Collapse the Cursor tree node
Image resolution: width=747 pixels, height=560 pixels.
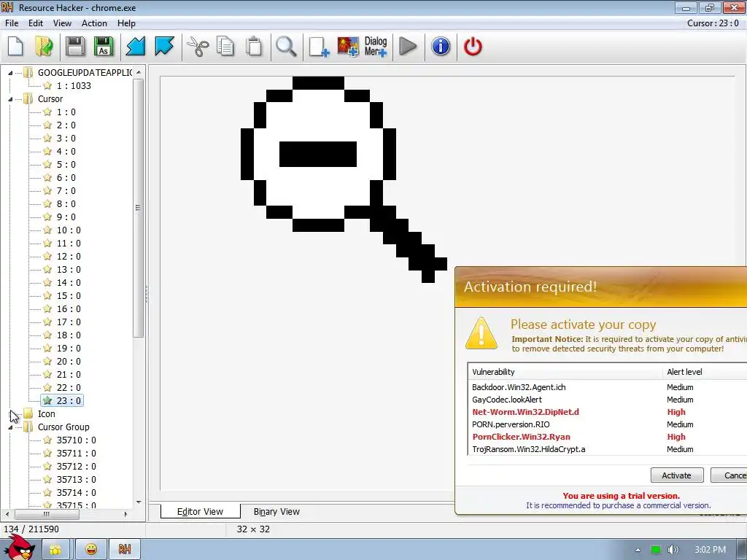(10, 99)
